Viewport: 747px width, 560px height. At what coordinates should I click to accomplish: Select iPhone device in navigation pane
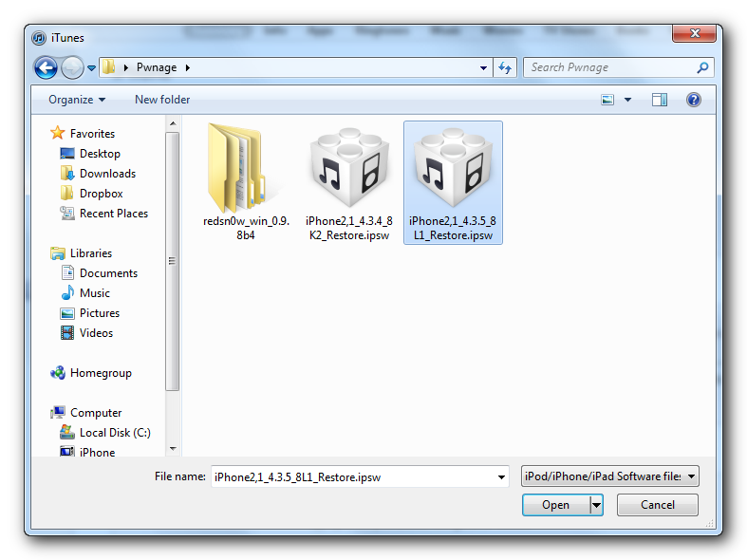click(x=97, y=453)
